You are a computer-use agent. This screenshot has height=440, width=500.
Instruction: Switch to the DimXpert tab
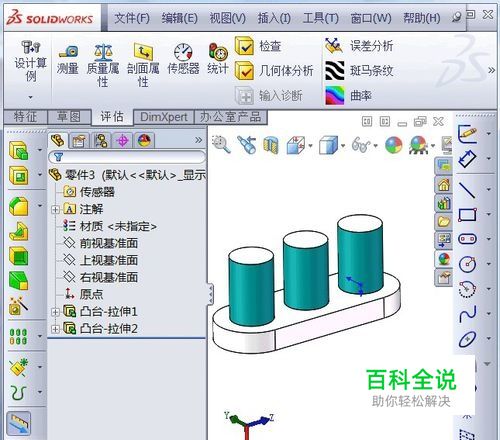(164, 117)
